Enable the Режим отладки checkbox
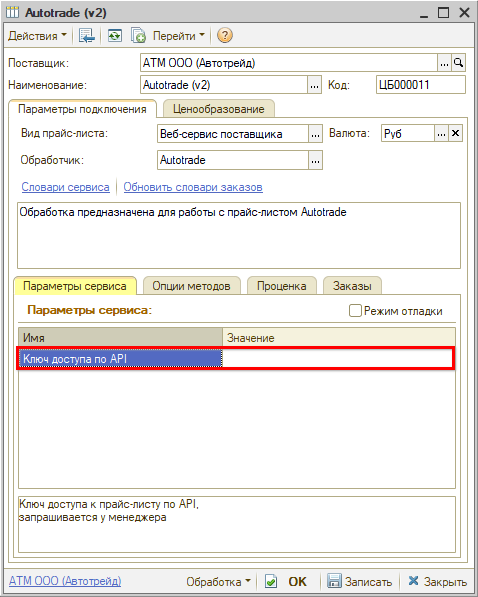 click(355, 311)
